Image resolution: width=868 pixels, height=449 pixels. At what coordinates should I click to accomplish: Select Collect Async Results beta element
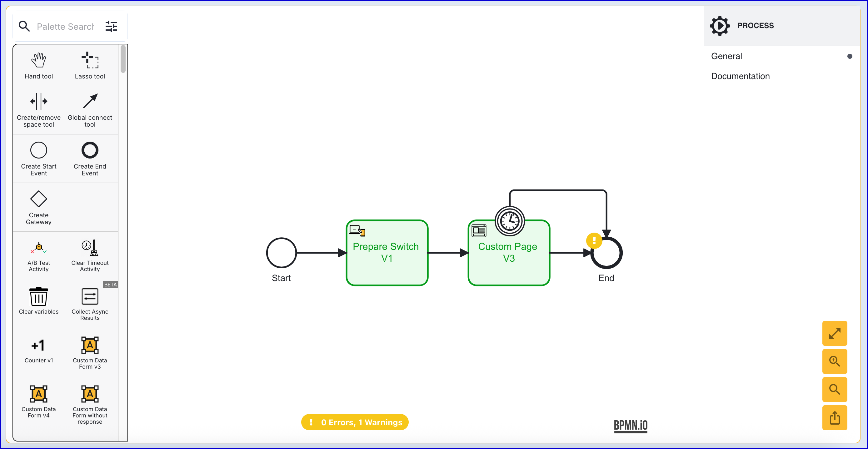90,303
